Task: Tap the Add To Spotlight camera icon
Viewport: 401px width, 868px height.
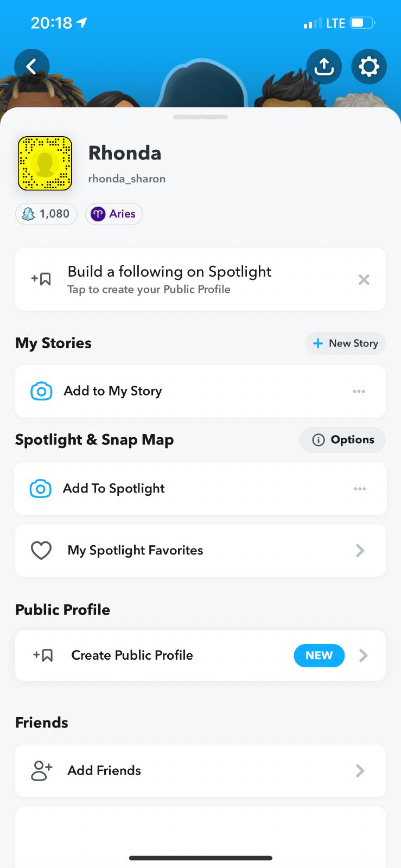Action: tap(41, 489)
